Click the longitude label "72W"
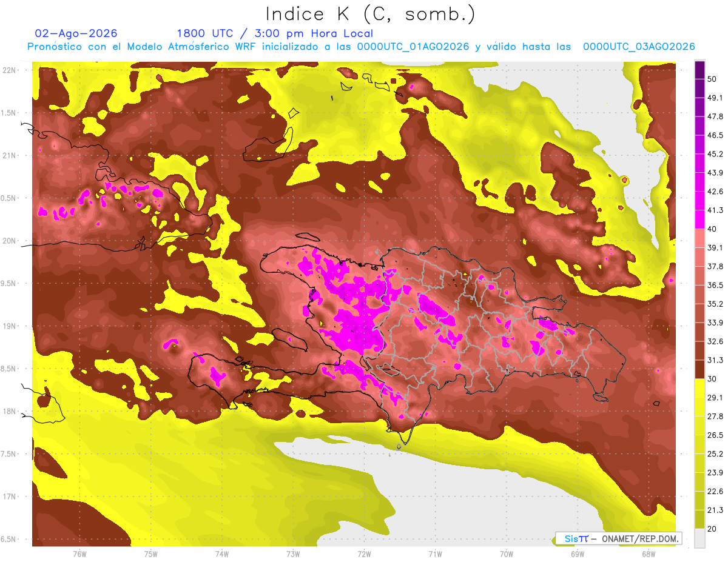 point(364,554)
